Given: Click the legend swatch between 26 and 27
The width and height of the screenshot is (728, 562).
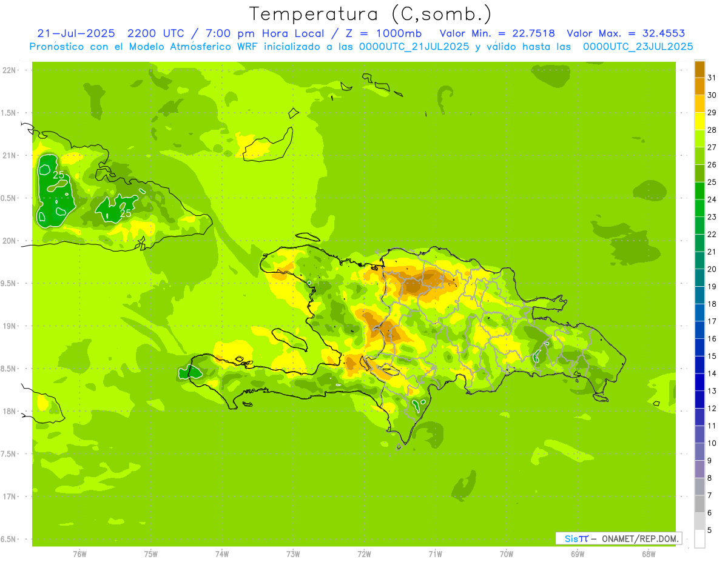Looking at the screenshot, I should (699, 156).
